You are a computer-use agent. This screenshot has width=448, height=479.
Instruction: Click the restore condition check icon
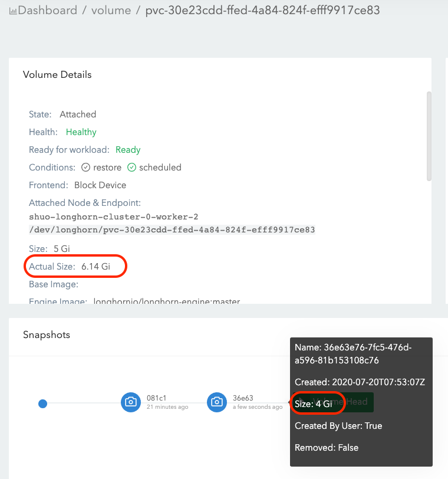(85, 168)
